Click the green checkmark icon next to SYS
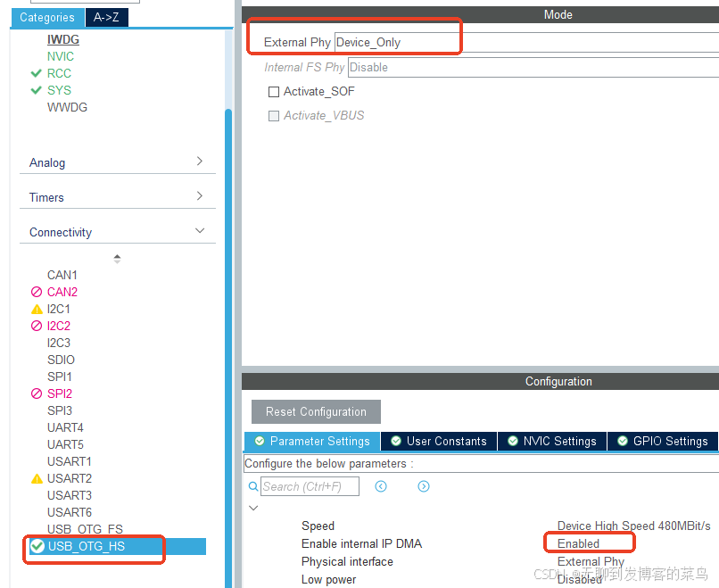The height and width of the screenshot is (588, 719). [36, 90]
